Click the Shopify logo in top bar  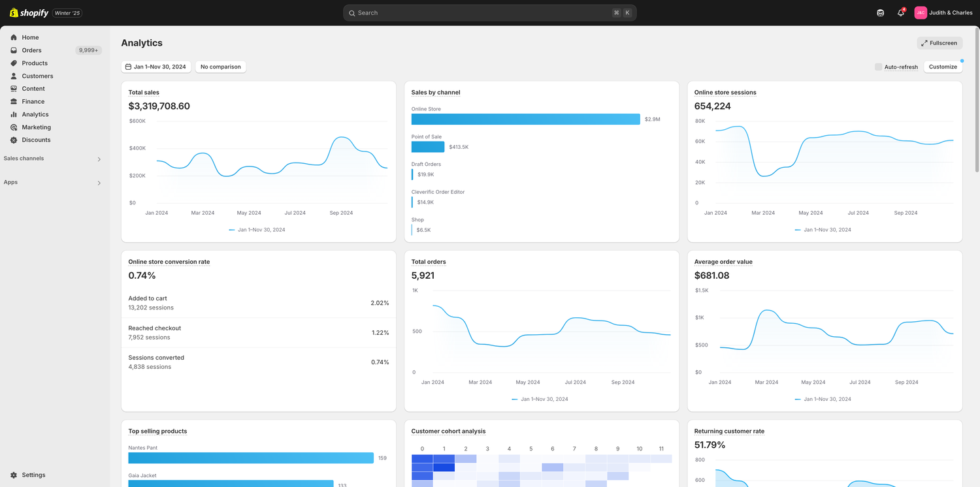(29, 12)
